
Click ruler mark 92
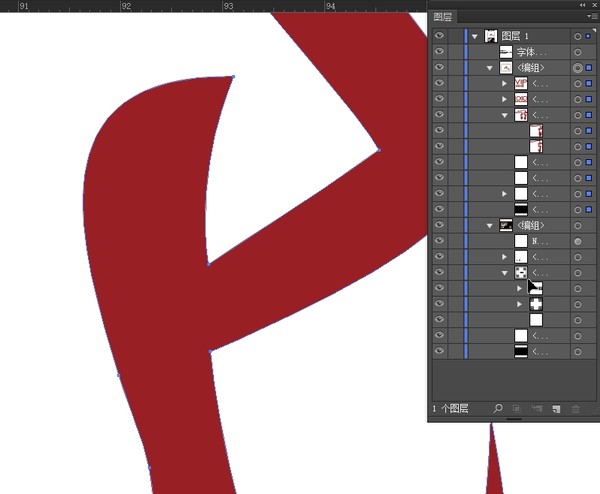click(126, 6)
